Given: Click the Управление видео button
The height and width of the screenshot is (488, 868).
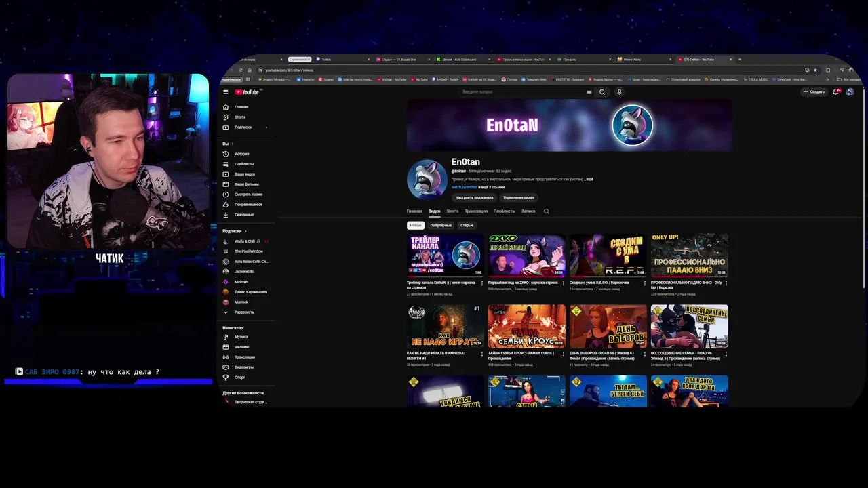Looking at the screenshot, I should click(519, 197).
